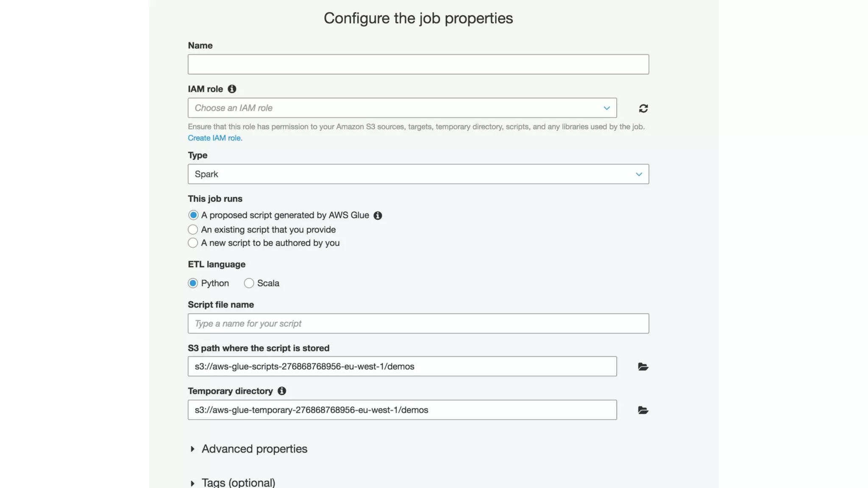Select Scala as ETL language
The image size is (868, 488).
249,283
